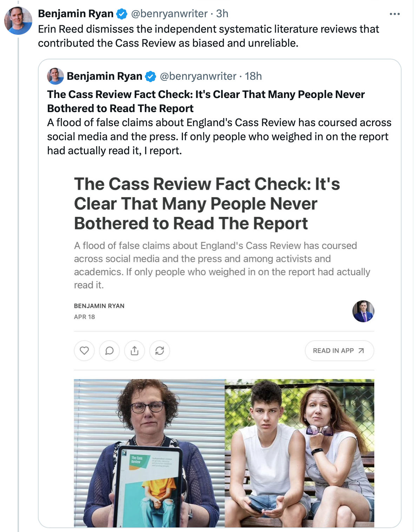Open Benjamin Ryan name link in quoted tweet
This screenshot has width=417, height=532.
tap(104, 76)
